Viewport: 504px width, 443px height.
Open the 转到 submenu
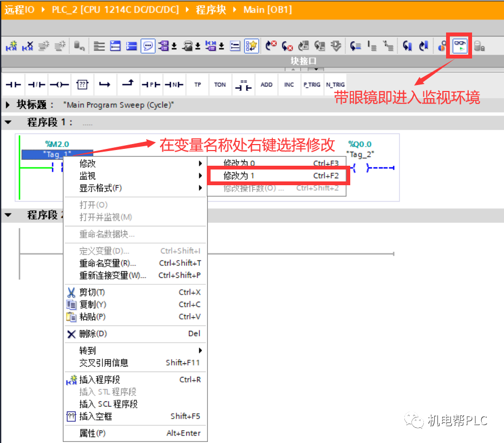pyautogui.click(x=135, y=350)
